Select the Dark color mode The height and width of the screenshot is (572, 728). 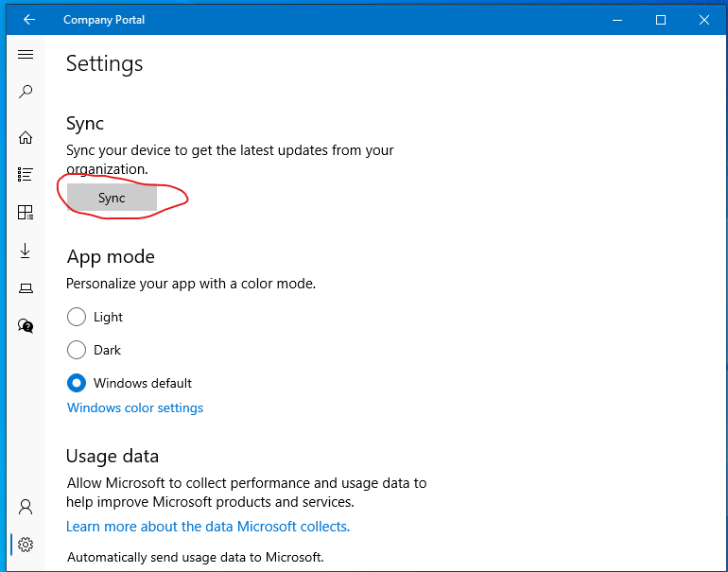click(94, 350)
